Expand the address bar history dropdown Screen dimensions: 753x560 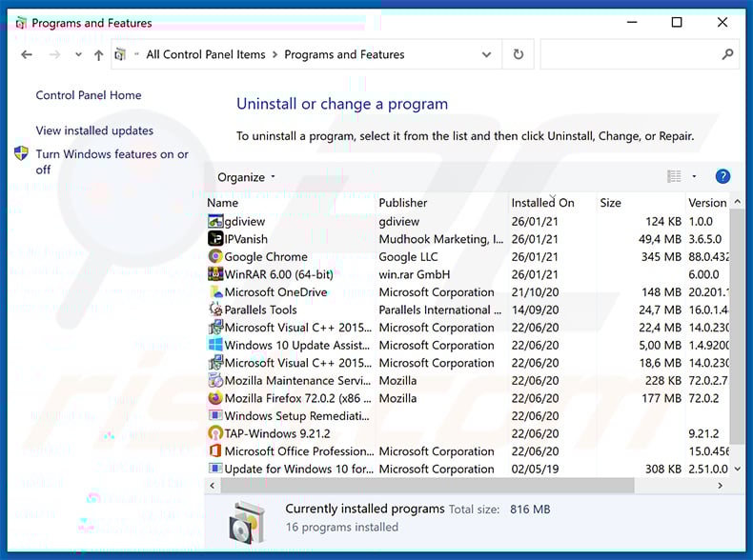click(486, 54)
